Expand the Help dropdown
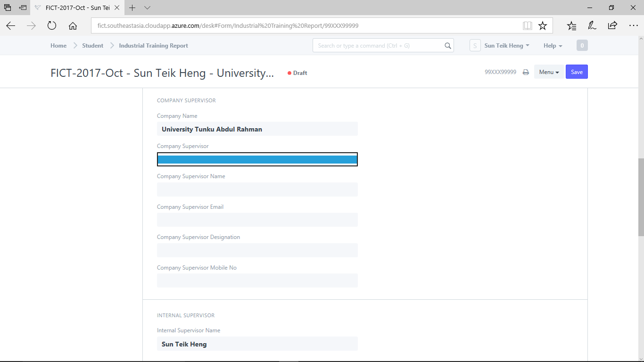 point(553,46)
